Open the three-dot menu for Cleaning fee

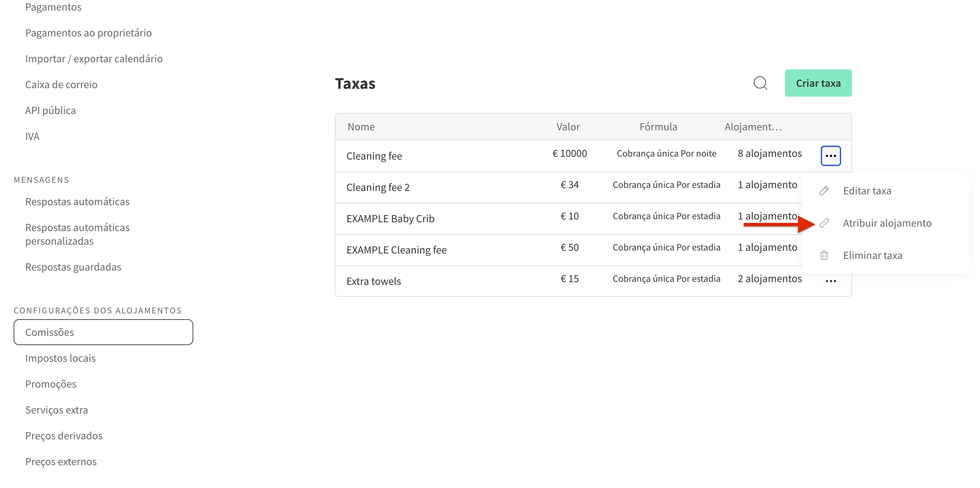831,156
